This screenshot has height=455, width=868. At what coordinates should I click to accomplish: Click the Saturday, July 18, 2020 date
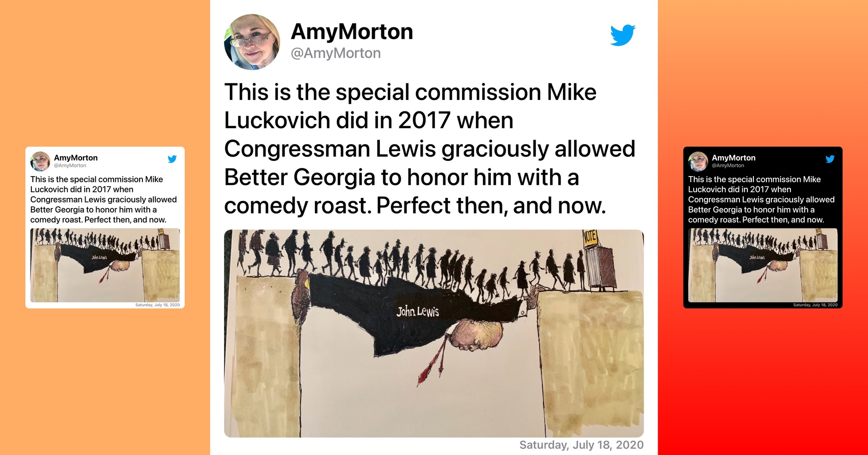tap(581, 445)
